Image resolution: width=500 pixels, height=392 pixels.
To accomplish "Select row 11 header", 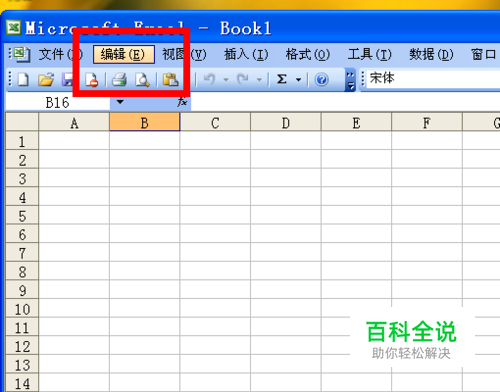I will point(22,327).
